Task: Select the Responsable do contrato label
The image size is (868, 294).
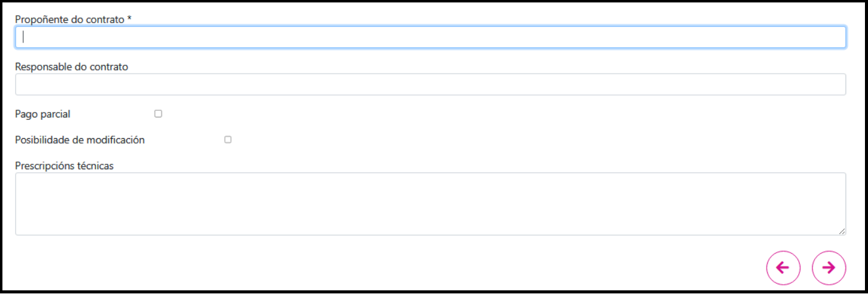Action: click(x=72, y=67)
